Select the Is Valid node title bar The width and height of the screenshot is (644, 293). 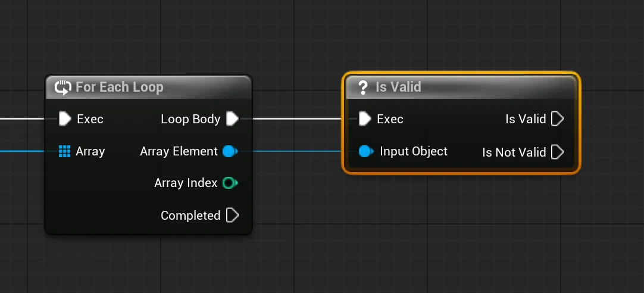coord(461,87)
